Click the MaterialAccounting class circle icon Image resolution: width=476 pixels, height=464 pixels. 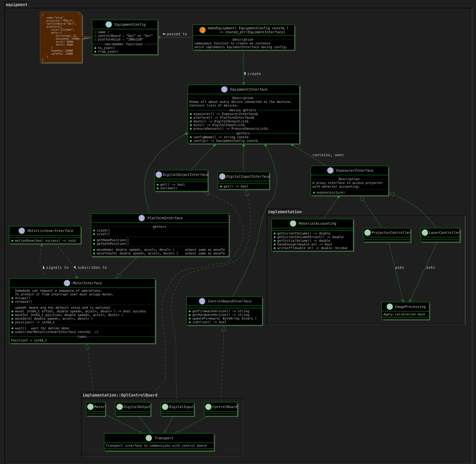click(x=293, y=224)
